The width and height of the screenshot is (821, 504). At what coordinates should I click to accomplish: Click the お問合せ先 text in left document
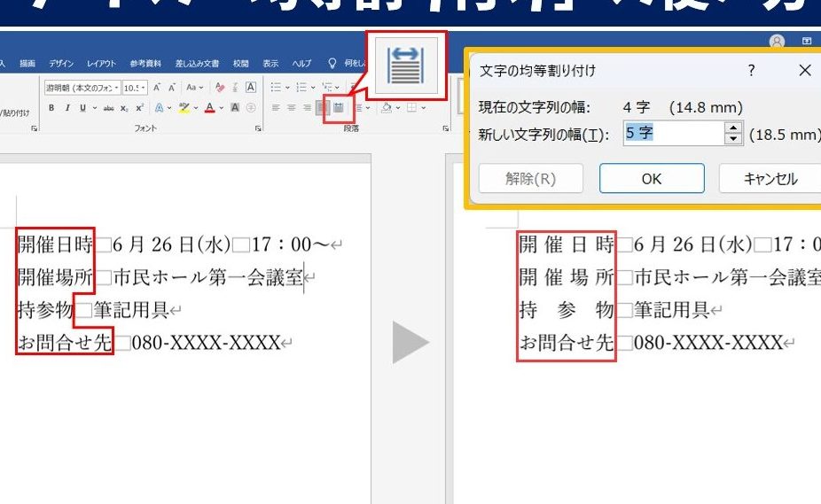click(x=65, y=343)
